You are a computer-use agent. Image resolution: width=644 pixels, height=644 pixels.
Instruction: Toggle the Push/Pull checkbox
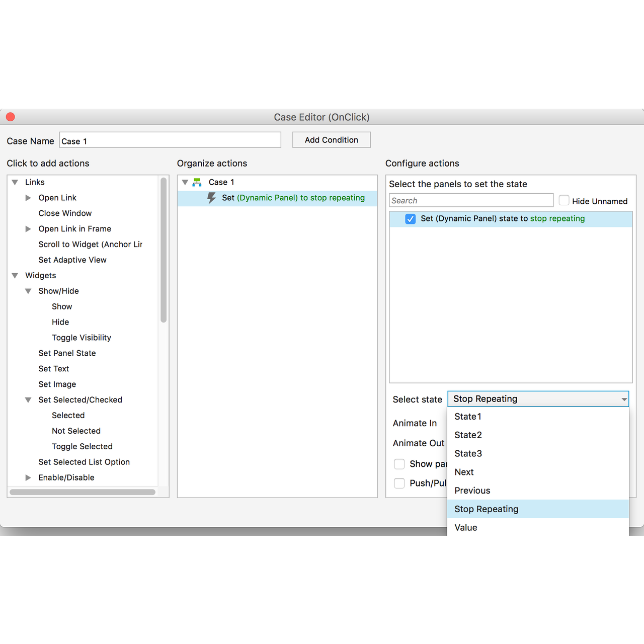pyautogui.click(x=399, y=483)
